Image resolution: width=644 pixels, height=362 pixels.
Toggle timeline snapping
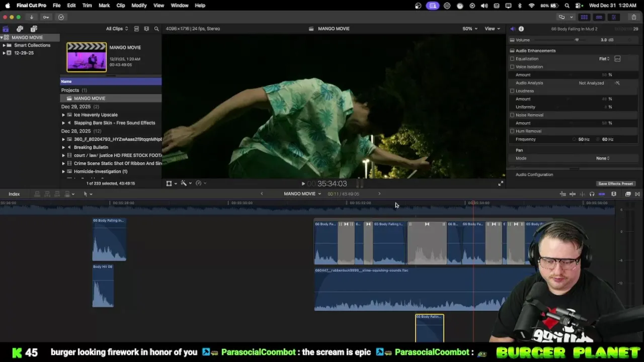[x=602, y=194]
